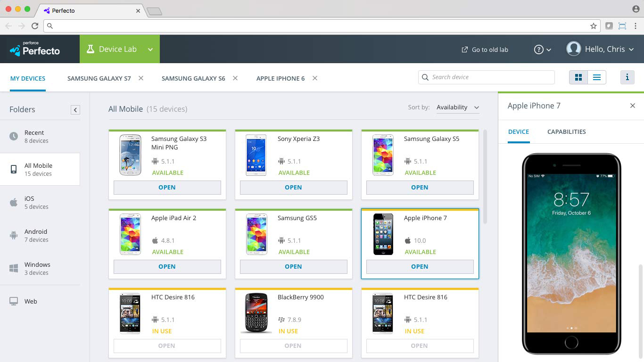Screen dimensions: 644x362
Task: Expand the Device Lab dropdown
Action: [150, 49]
